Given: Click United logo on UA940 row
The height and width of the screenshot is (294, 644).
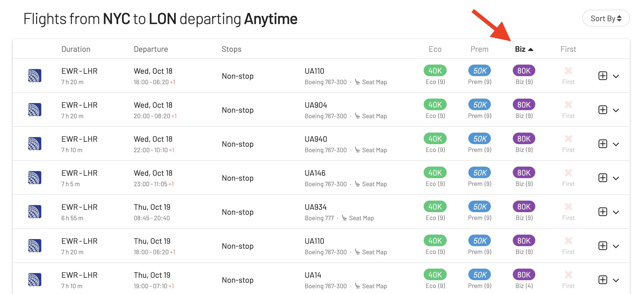Looking at the screenshot, I should point(35,144).
